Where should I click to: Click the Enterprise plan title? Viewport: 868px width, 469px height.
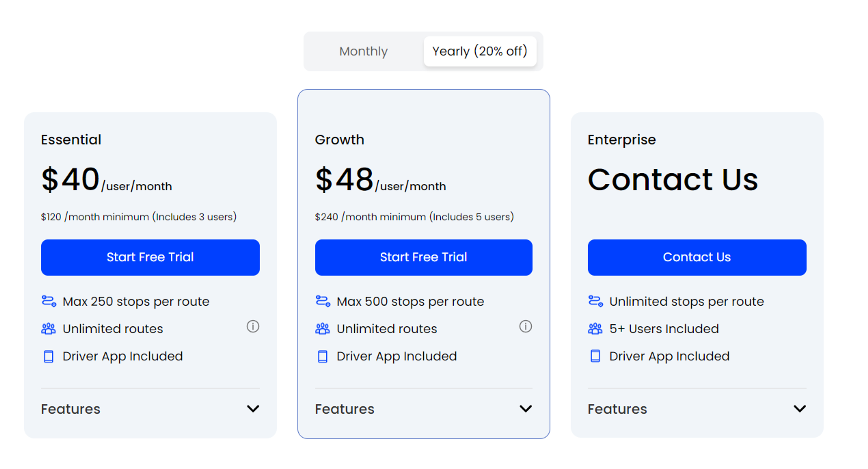(622, 140)
